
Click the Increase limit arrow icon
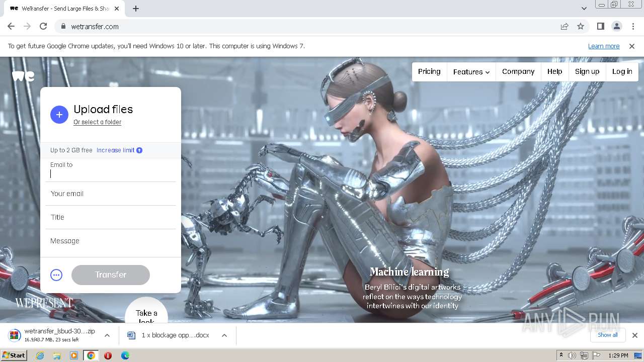pyautogui.click(x=139, y=150)
